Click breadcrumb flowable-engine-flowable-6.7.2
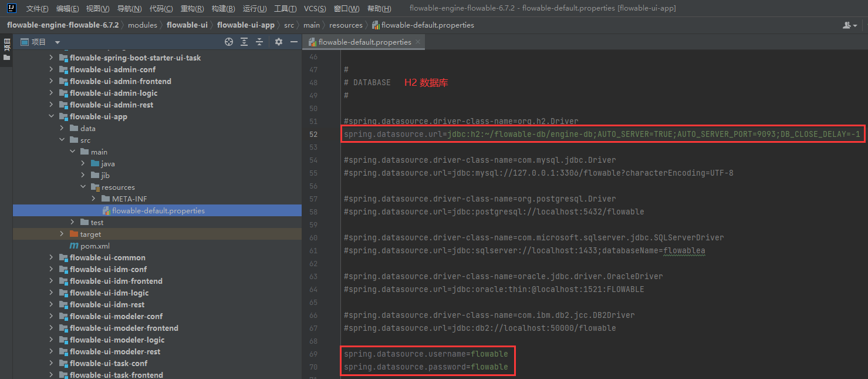The height and width of the screenshot is (379, 868). click(63, 25)
